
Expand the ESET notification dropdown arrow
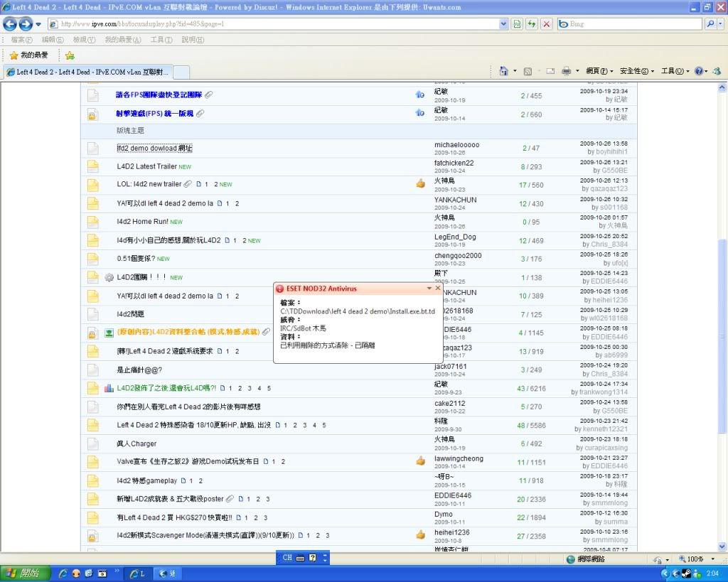(429, 288)
